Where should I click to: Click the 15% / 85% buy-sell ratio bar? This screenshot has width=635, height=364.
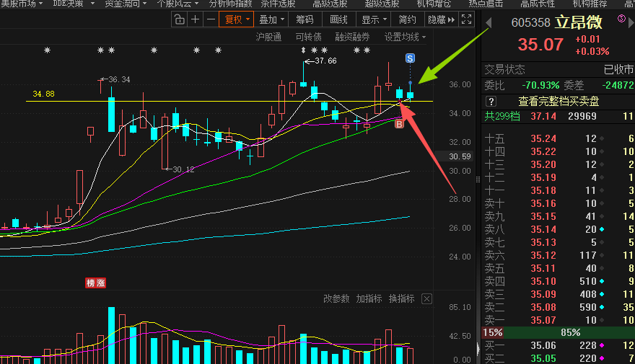point(558,333)
